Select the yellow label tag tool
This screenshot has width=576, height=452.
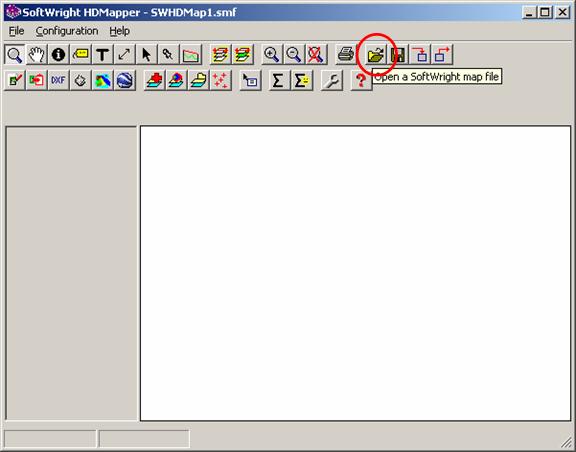(x=80, y=55)
